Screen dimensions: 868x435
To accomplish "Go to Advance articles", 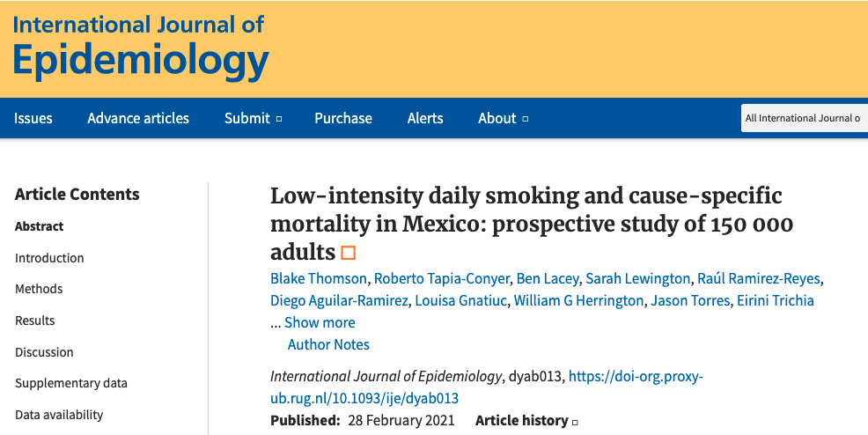I will 138,118.
